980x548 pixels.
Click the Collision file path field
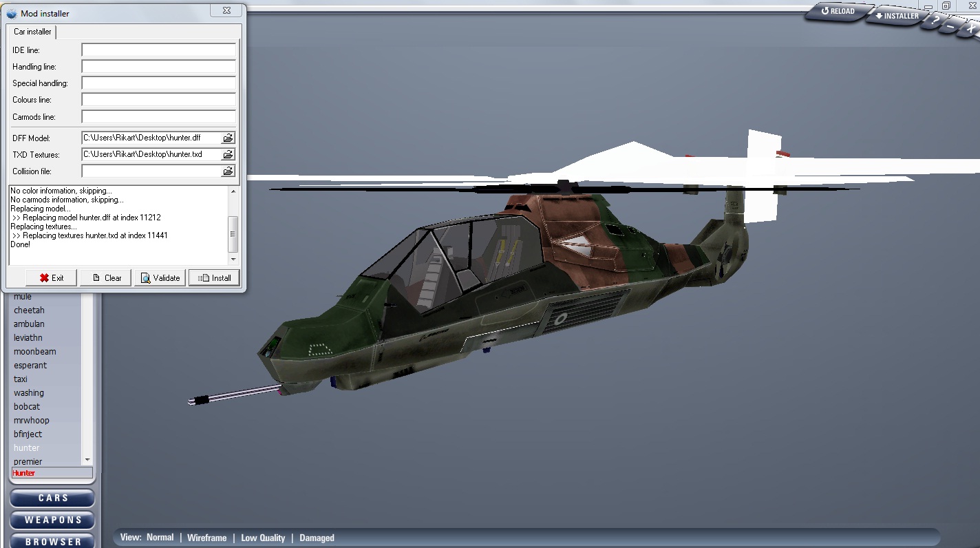151,171
